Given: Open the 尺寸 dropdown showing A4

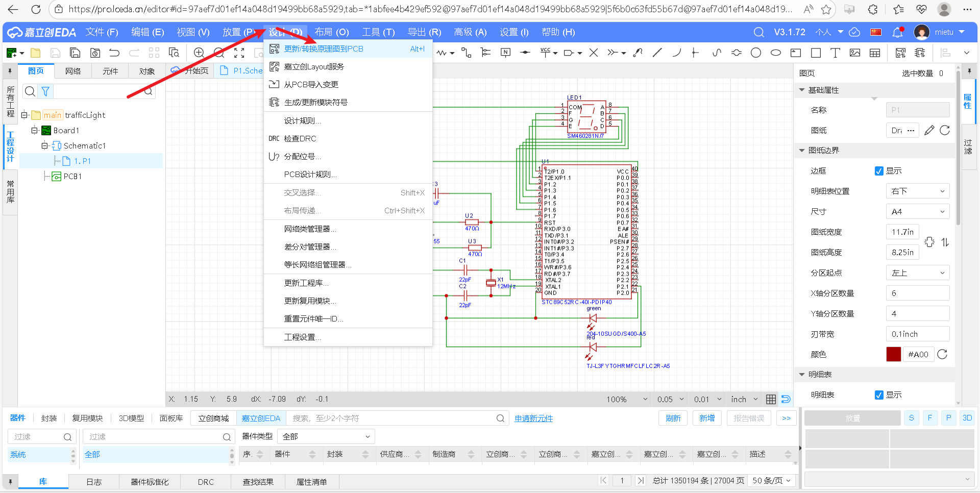Looking at the screenshot, I should [x=918, y=211].
